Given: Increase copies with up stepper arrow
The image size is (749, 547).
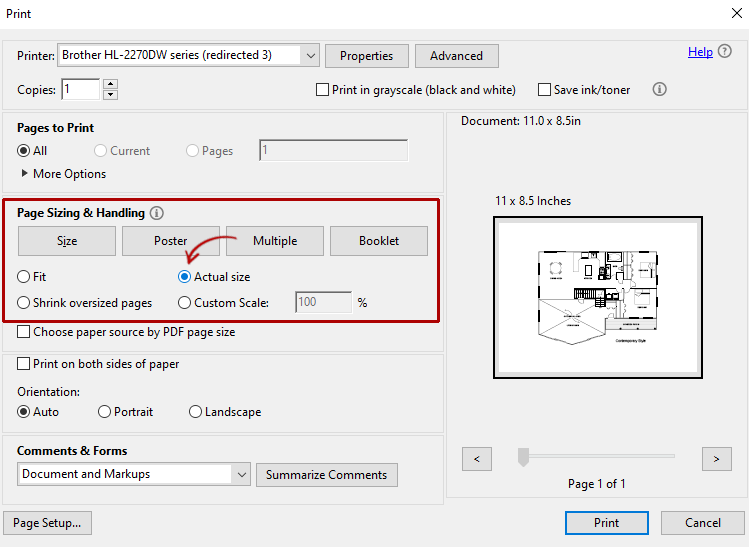Looking at the screenshot, I should (110, 84).
